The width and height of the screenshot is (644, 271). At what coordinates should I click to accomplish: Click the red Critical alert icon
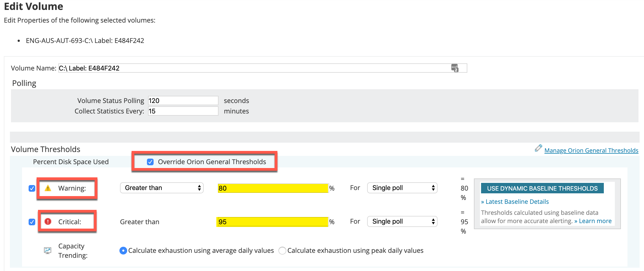[x=48, y=221]
